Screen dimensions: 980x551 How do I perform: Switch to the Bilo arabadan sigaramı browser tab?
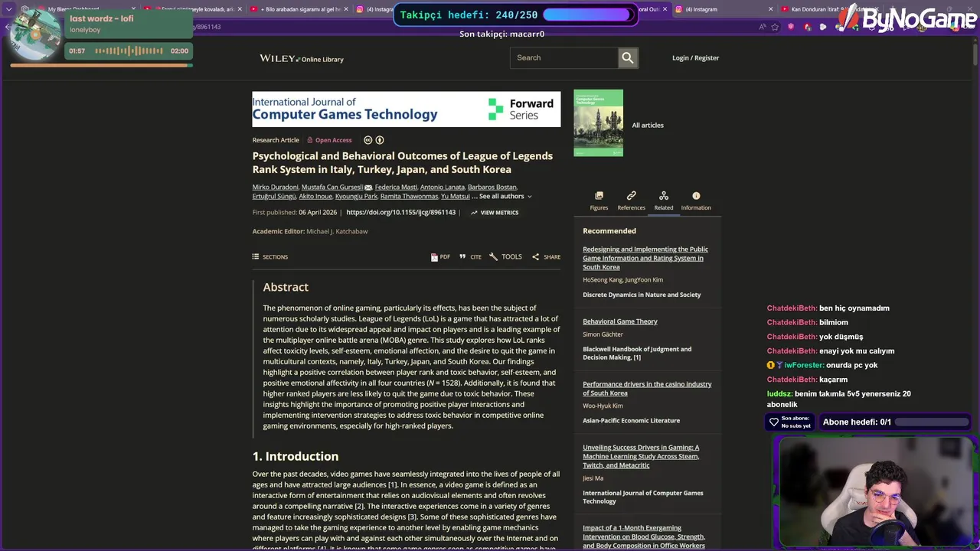coord(299,9)
